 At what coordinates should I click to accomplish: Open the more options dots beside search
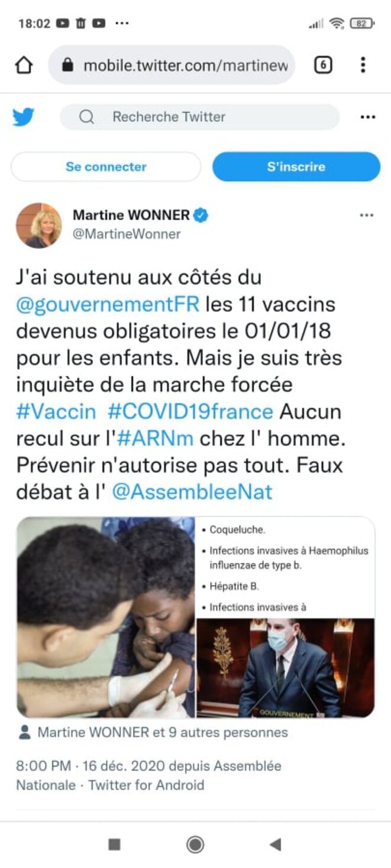pyautogui.click(x=368, y=117)
